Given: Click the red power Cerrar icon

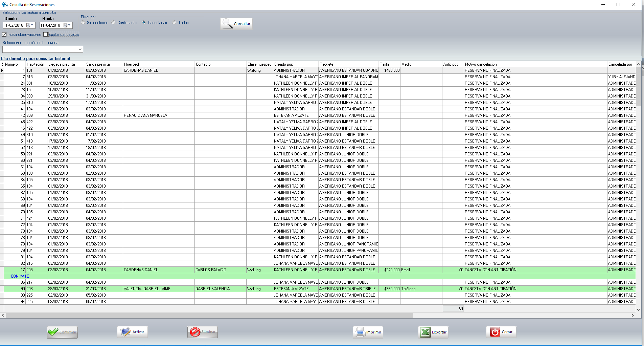Looking at the screenshot, I should point(495,332).
